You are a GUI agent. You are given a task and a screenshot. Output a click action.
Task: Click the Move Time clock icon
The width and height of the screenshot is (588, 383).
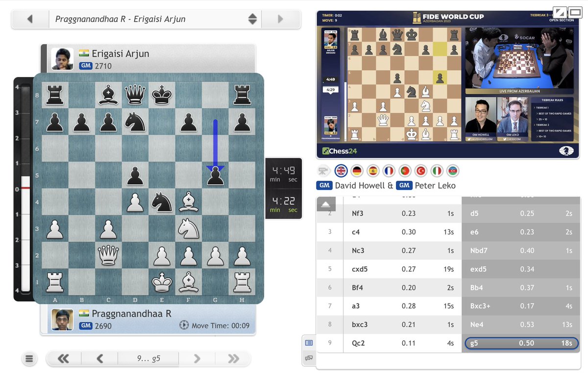(184, 325)
